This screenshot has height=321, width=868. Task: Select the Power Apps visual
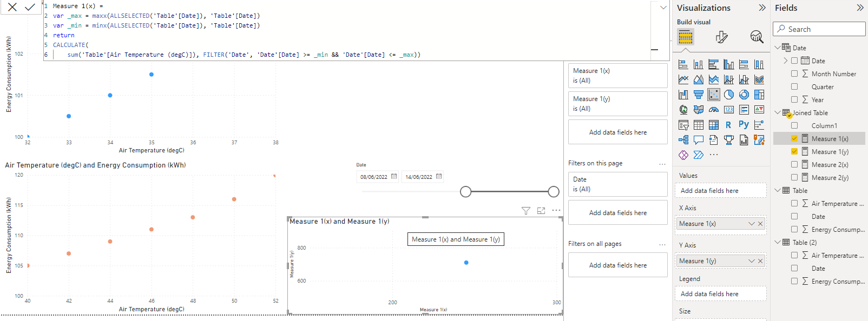tap(683, 155)
